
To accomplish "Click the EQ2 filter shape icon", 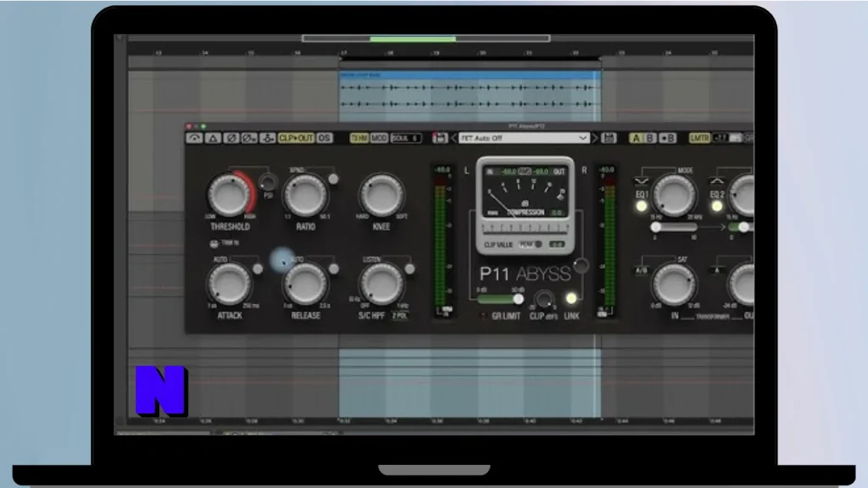I will pos(717,181).
